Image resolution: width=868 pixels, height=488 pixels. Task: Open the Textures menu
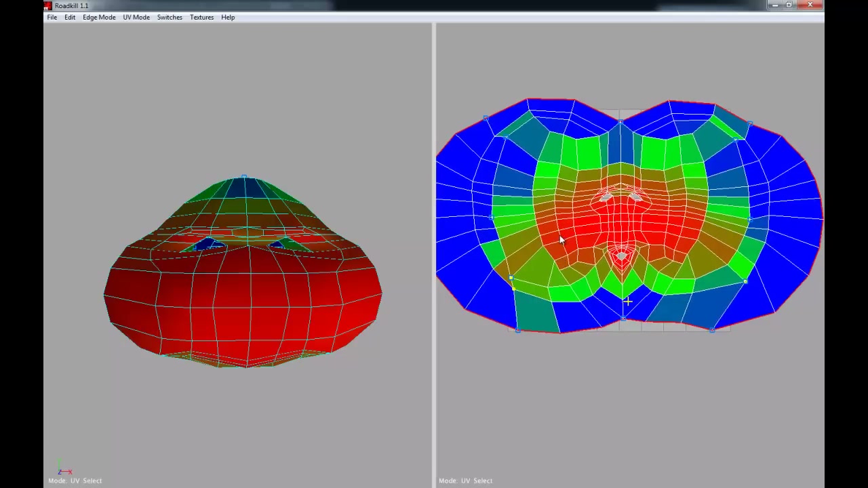(201, 18)
